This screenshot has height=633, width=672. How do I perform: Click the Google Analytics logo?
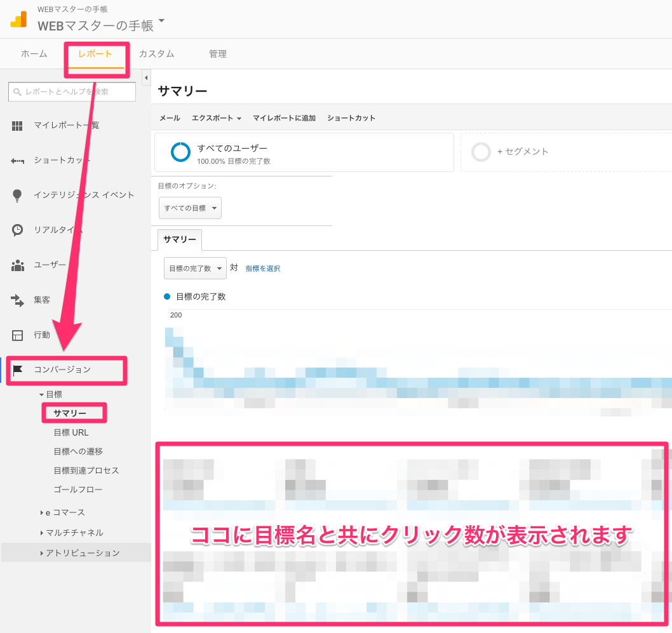[18, 20]
